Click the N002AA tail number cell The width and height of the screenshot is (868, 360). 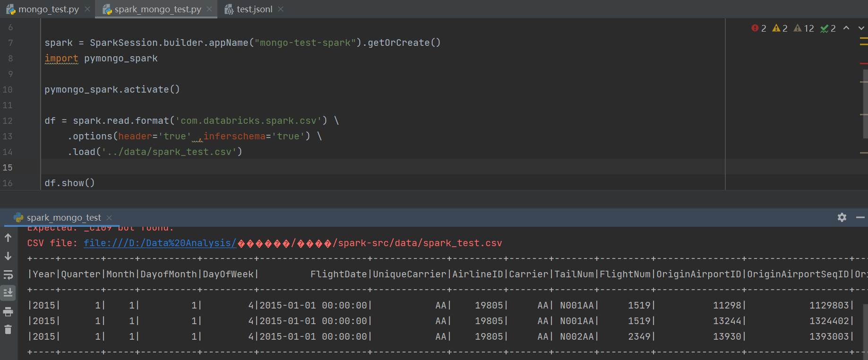(x=577, y=336)
